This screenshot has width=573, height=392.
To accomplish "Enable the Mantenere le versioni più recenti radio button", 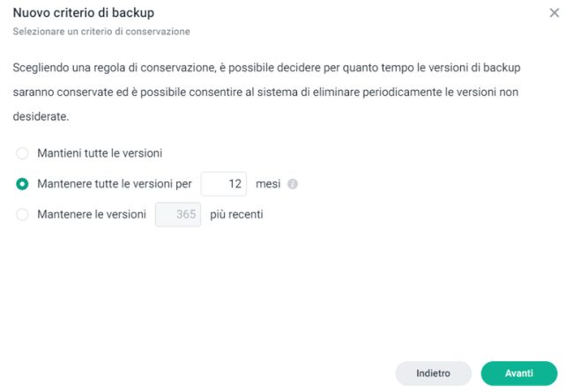I will pos(23,214).
